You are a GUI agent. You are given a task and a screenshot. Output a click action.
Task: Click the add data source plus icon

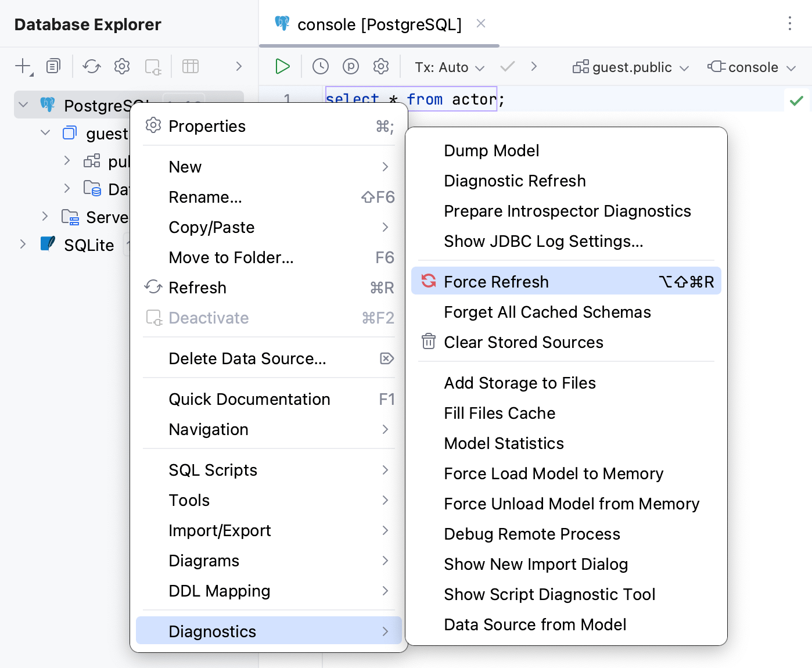click(23, 67)
